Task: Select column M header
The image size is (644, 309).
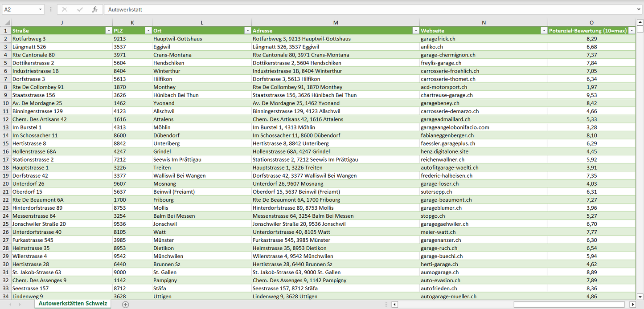Action: pyautogui.click(x=335, y=23)
